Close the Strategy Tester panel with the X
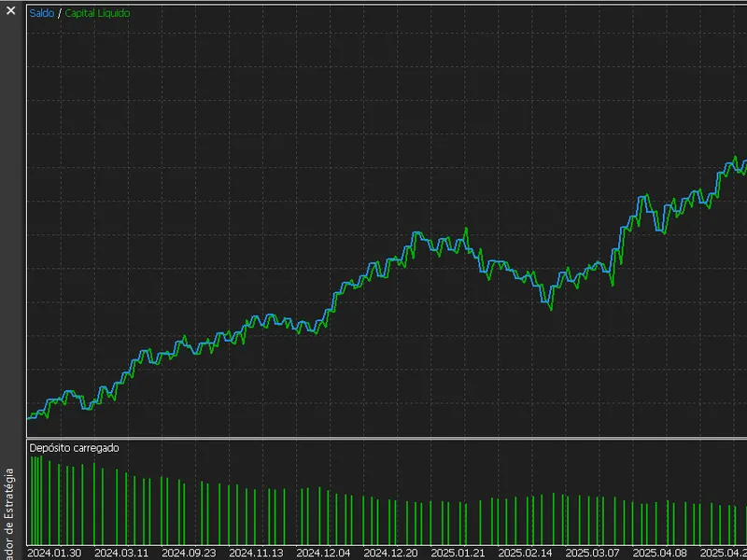747x560 pixels. pyautogui.click(x=10, y=10)
